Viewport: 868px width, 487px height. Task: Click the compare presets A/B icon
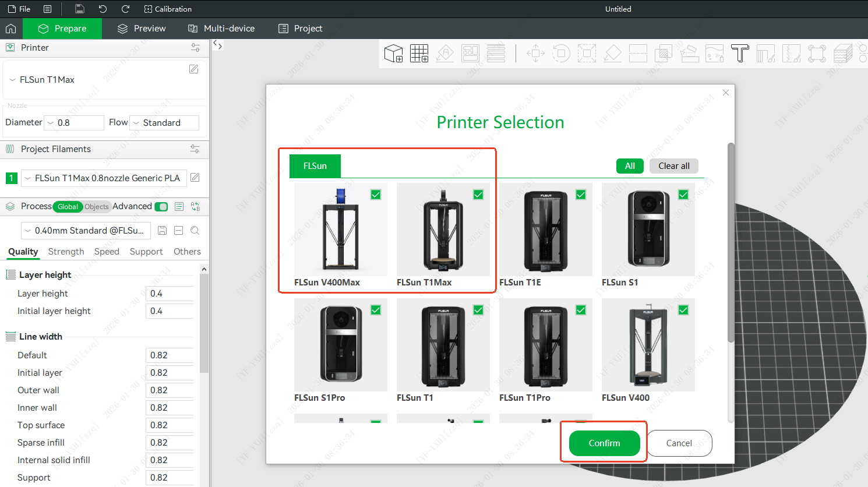click(x=195, y=207)
